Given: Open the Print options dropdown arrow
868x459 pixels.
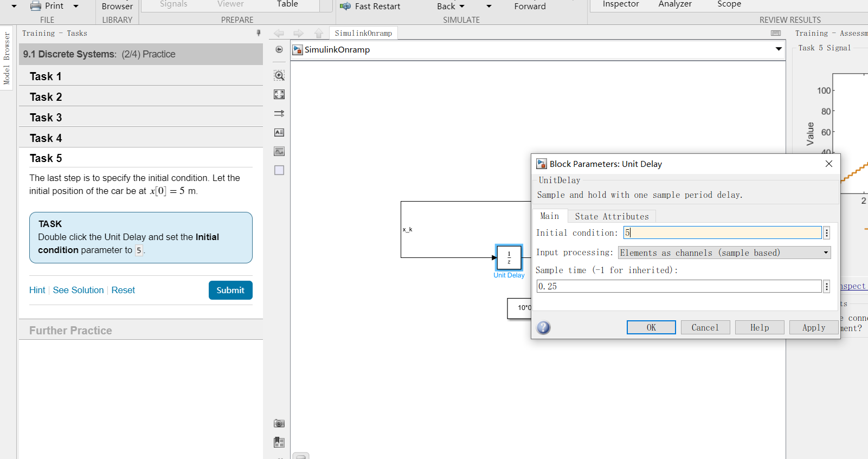Looking at the screenshot, I should pyautogui.click(x=76, y=6).
